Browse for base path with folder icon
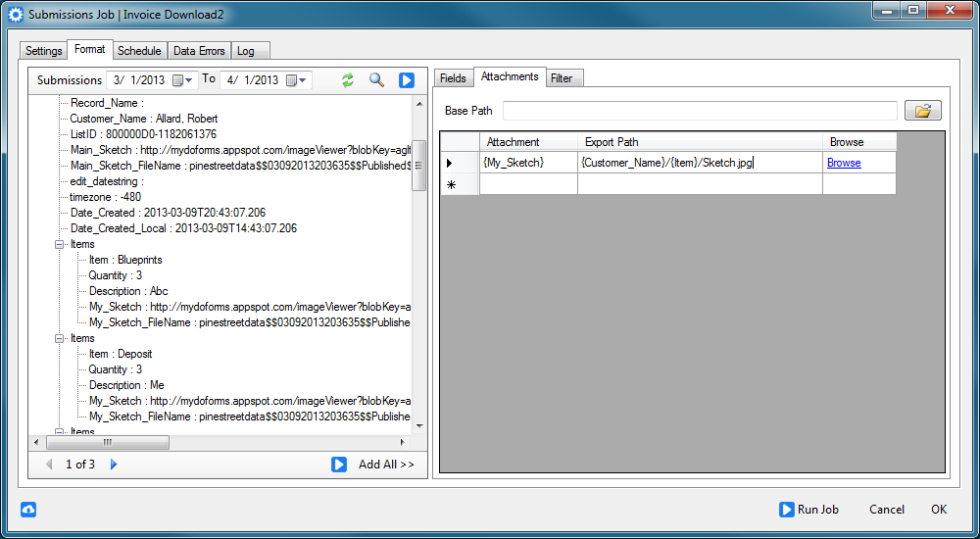The height and width of the screenshot is (539, 980). tap(922, 111)
